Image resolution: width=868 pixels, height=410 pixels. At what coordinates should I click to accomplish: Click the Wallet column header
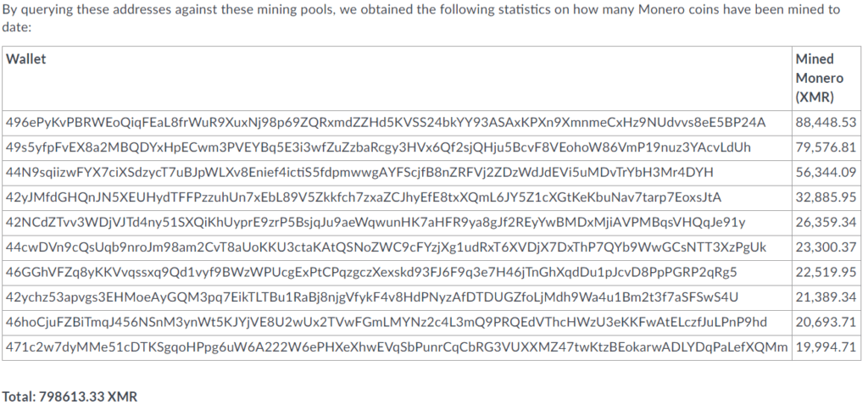(x=25, y=59)
